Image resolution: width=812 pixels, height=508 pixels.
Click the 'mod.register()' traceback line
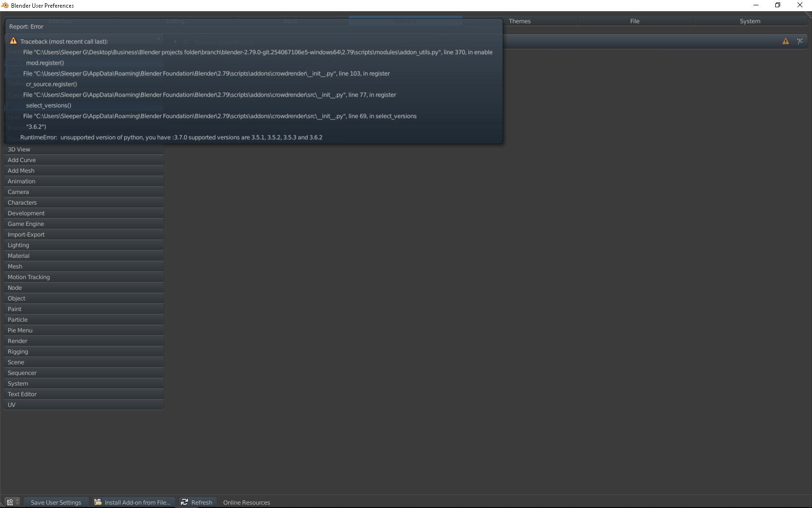click(45, 63)
